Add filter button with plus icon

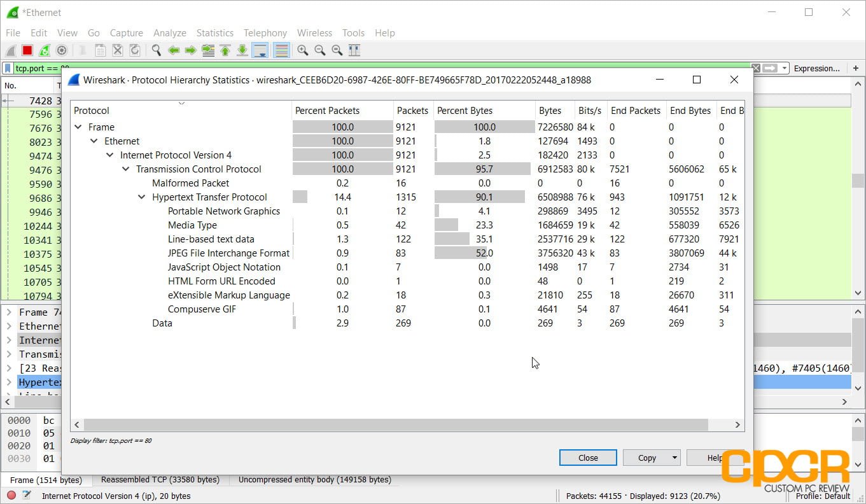(856, 68)
